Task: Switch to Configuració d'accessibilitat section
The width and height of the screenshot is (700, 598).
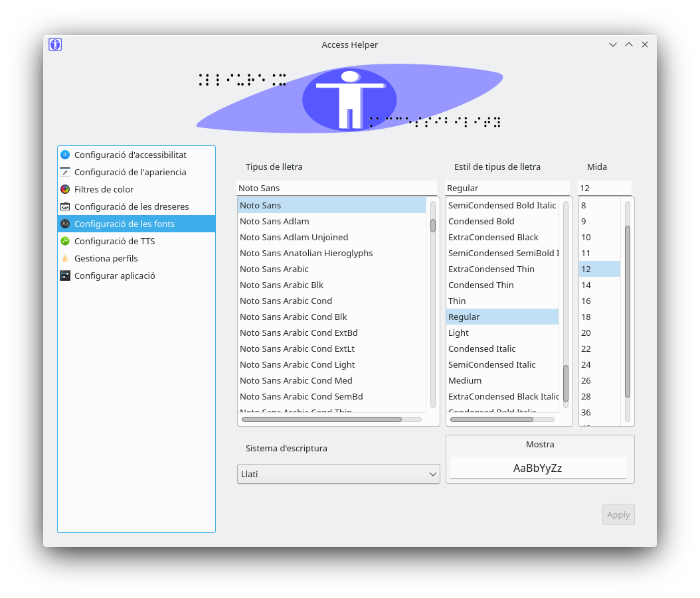Action: tap(130, 155)
